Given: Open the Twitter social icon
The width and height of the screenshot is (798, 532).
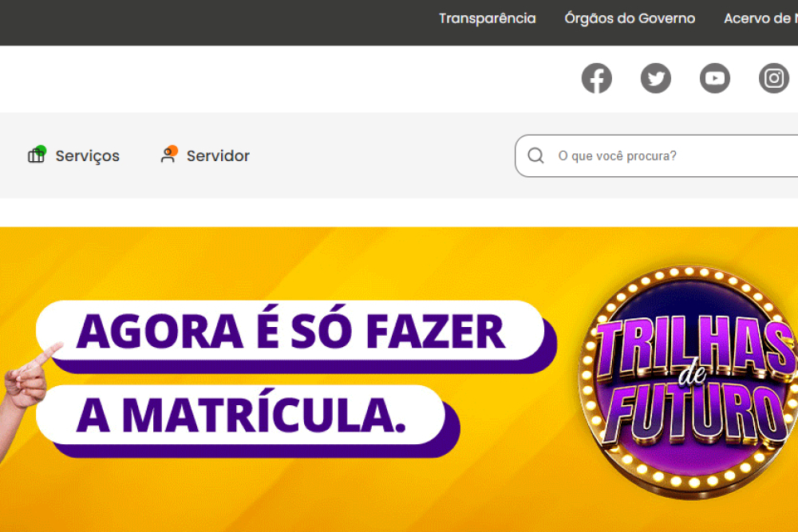Looking at the screenshot, I should (655, 78).
